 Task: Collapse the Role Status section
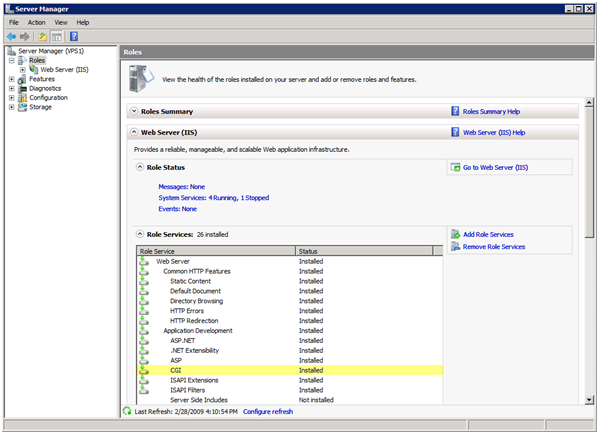(x=140, y=167)
